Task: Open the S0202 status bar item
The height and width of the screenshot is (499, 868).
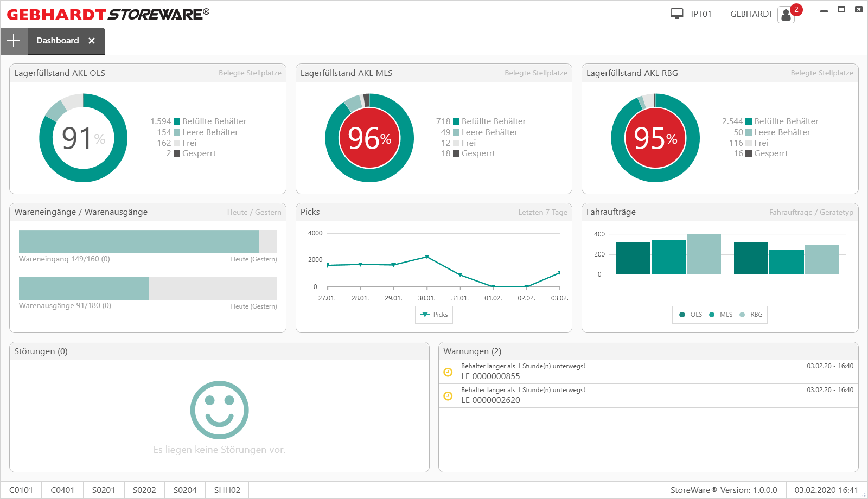Action: pos(144,490)
